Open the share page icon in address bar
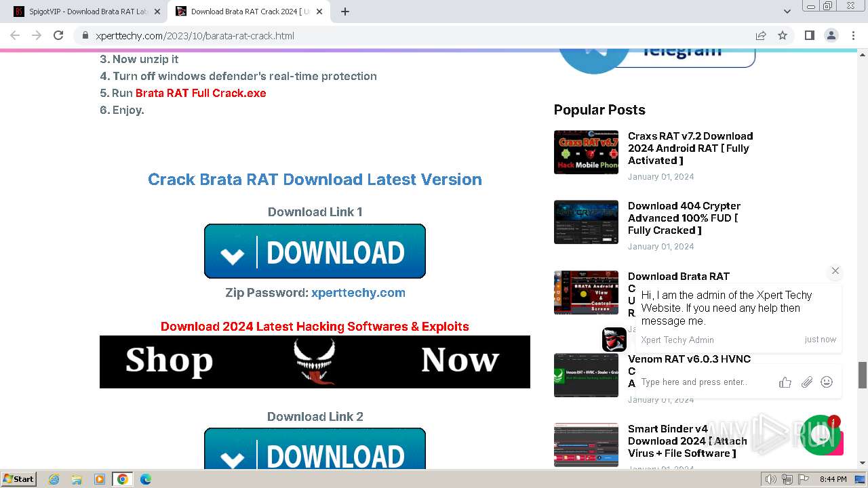 pyautogui.click(x=761, y=35)
